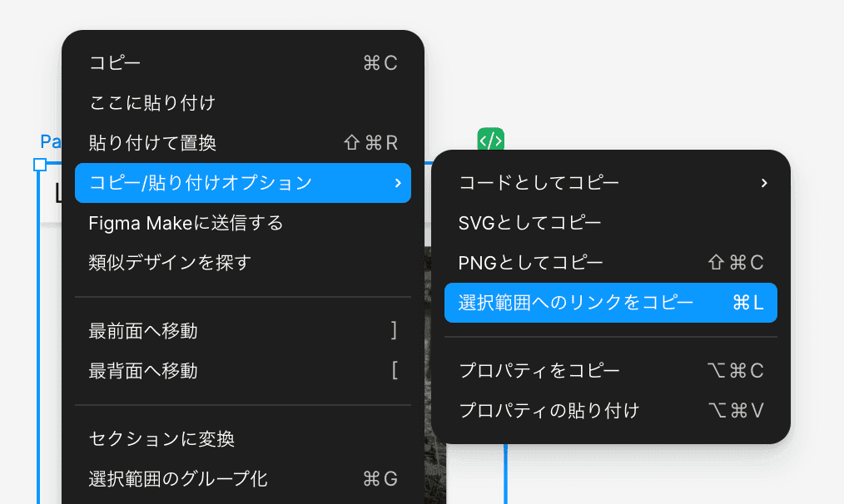Select プロパティをコピー
Image resolution: width=844 pixels, height=504 pixels.
point(610,371)
